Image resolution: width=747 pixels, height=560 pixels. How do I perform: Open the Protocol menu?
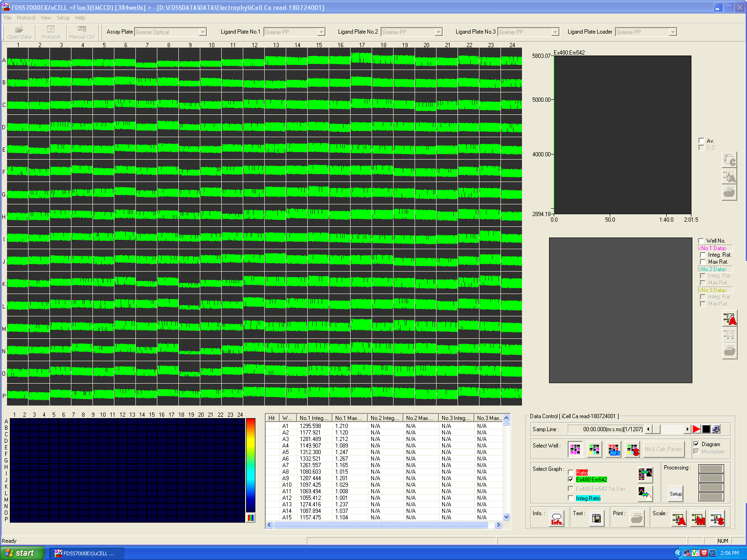(26, 18)
